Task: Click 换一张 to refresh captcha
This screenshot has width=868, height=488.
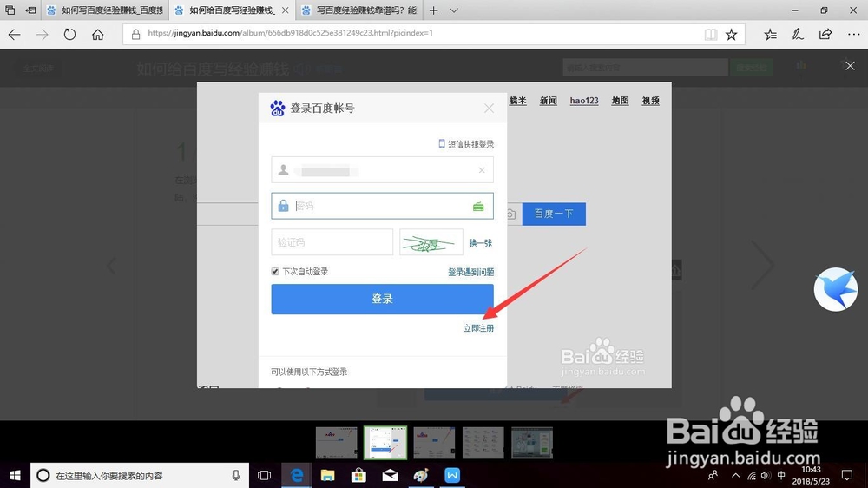Action: [481, 242]
